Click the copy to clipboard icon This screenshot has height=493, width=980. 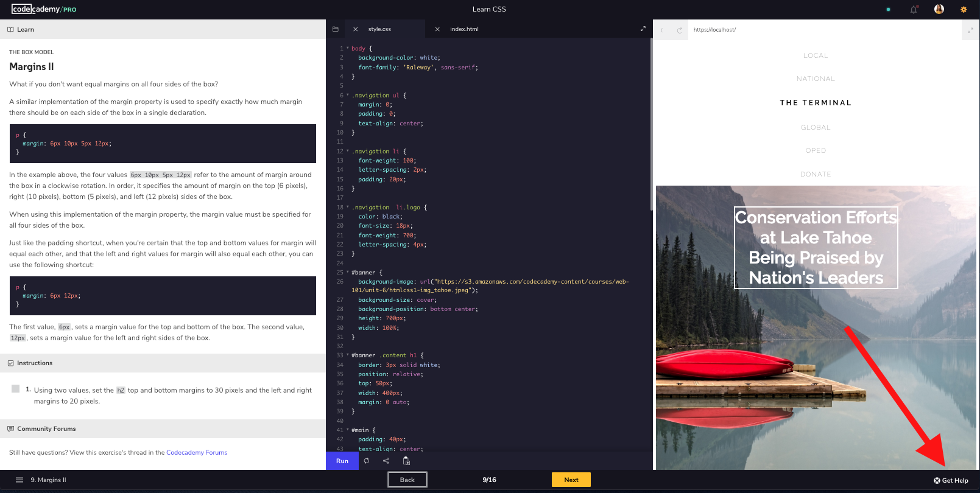pos(406,461)
